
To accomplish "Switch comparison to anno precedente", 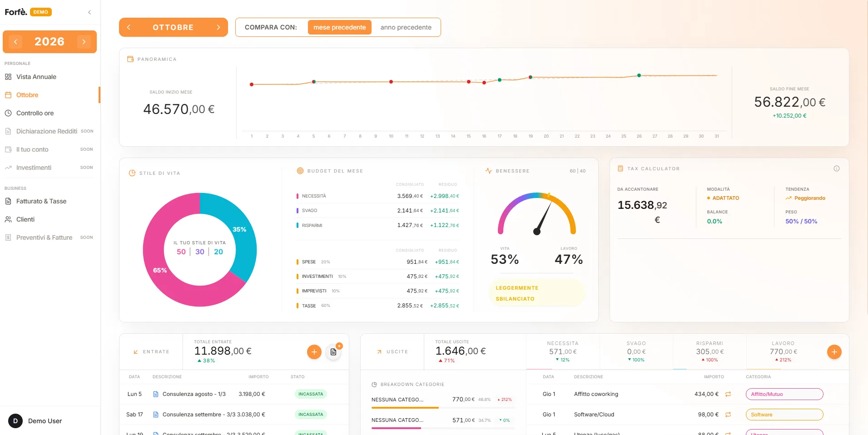I will click(406, 27).
